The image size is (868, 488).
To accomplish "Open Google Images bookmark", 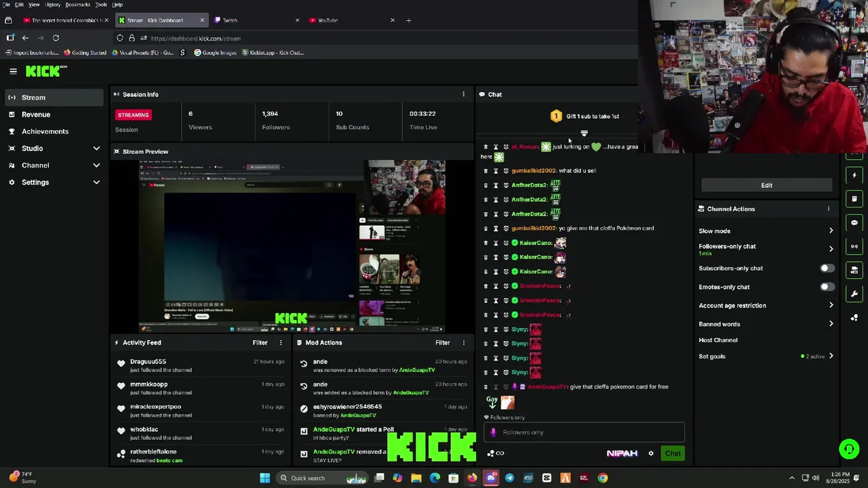I will point(215,53).
